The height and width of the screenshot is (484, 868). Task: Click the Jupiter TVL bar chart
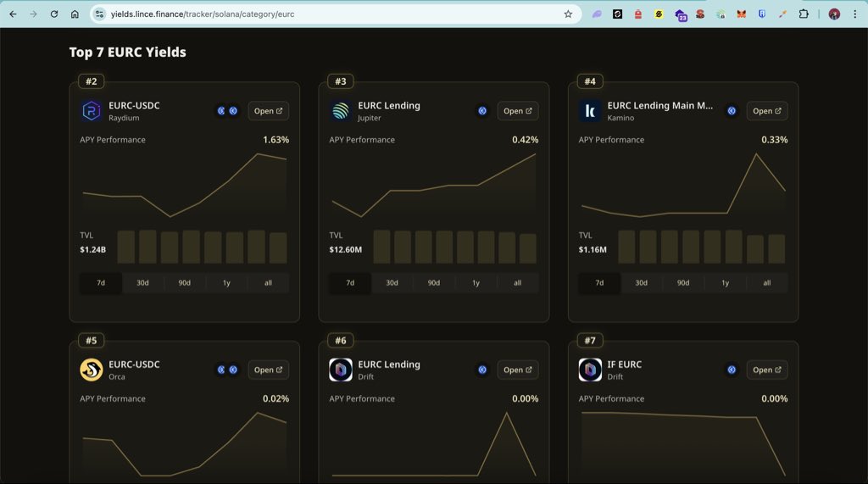454,247
